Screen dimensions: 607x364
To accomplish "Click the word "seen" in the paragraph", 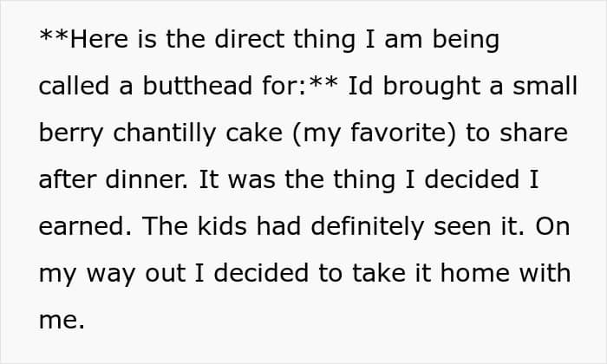I will 462,227.
